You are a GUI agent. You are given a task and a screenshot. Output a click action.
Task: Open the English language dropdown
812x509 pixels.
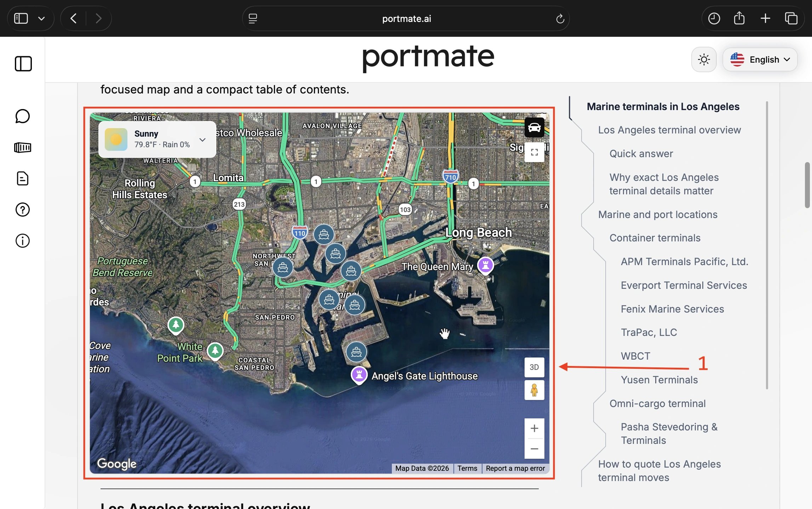coord(760,59)
